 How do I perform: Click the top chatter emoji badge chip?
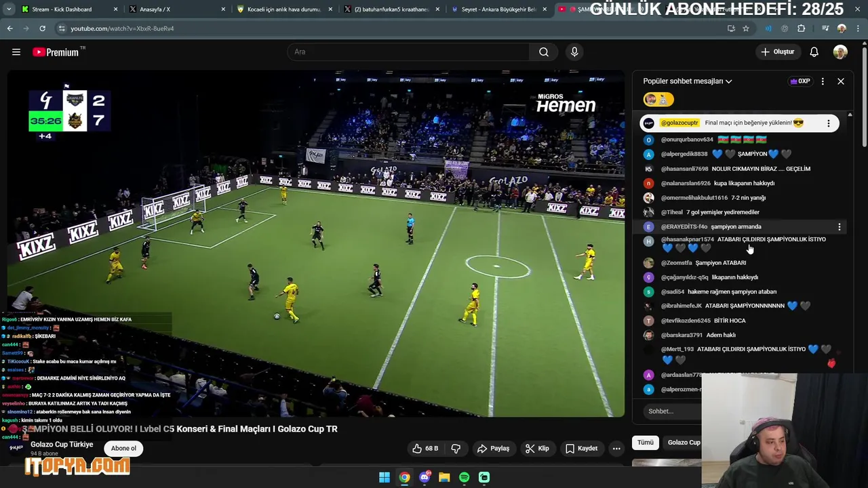658,100
